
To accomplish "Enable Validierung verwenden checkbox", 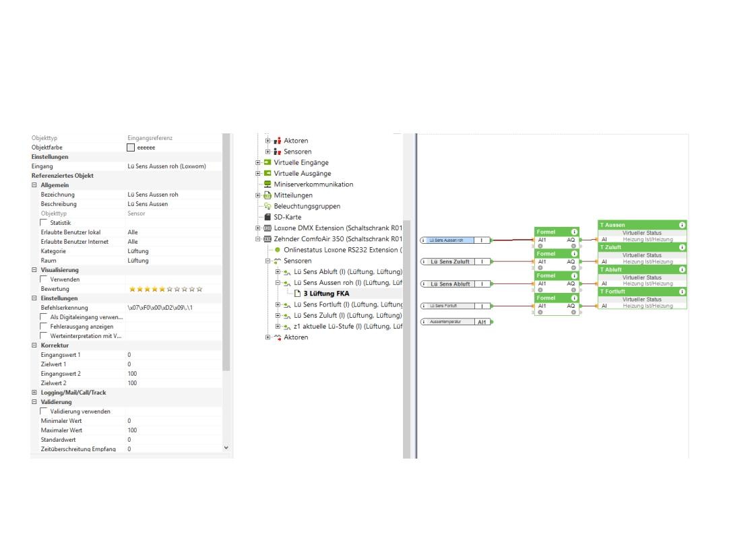I will pos(44,411).
